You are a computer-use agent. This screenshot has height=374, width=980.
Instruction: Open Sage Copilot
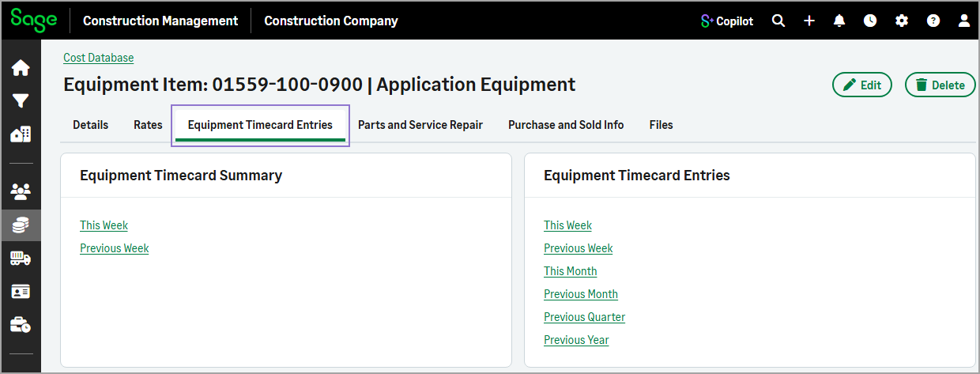(x=727, y=21)
